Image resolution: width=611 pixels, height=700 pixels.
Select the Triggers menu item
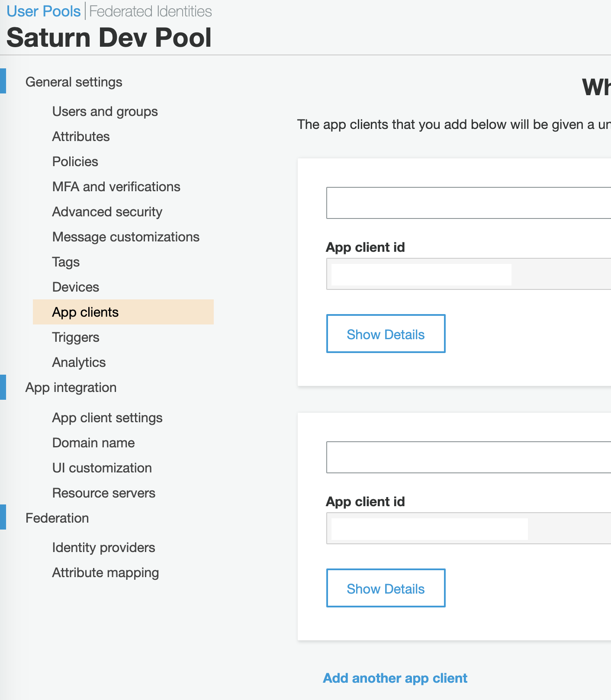[76, 337]
